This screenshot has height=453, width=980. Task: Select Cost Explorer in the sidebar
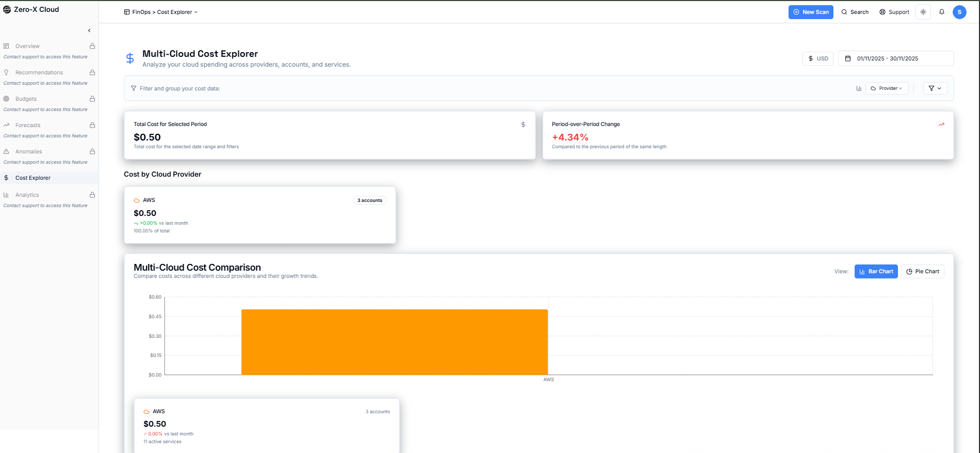[x=49, y=178]
